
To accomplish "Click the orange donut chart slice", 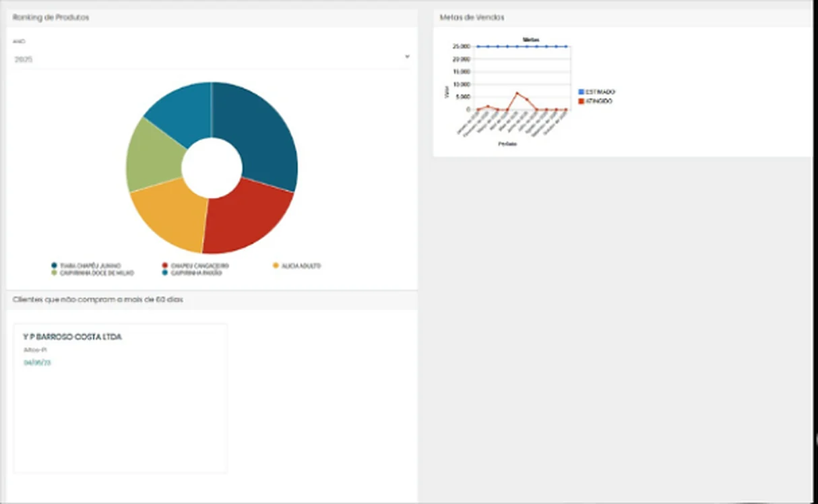I will [x=168, y=216].
